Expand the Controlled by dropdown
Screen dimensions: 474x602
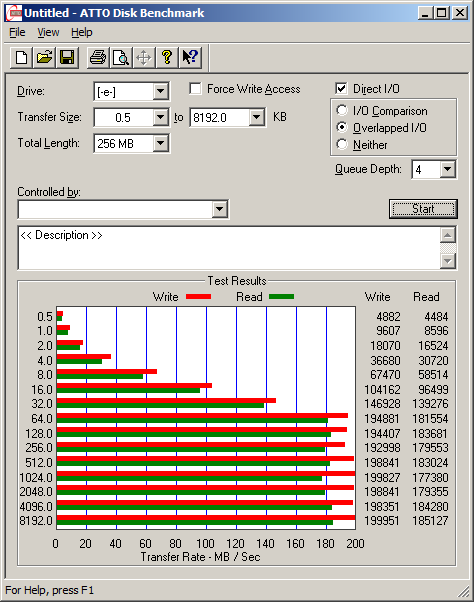[x=220, y=209]
